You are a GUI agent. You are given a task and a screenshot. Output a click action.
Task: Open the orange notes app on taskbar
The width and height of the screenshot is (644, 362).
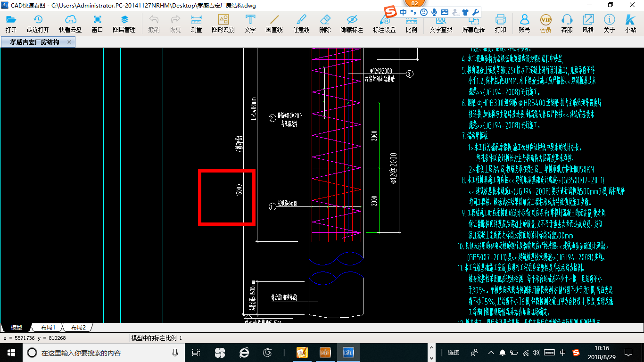[302, 352]
